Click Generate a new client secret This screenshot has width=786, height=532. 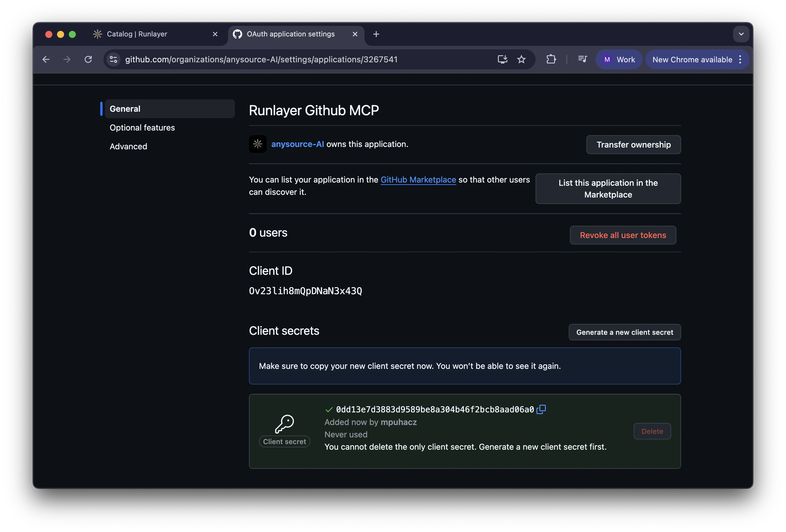click(x=624, y=332)
